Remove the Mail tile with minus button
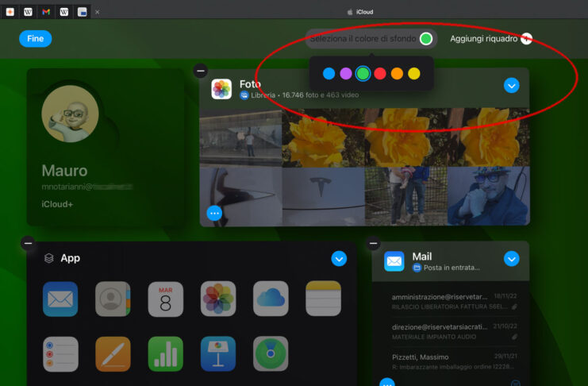Image resolution: width=588 pixels, height=386 pixels. pos(373,243)
